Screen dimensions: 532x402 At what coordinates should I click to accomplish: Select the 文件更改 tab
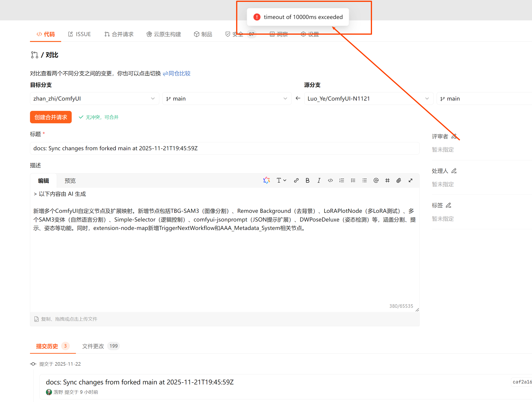point(101,346)
